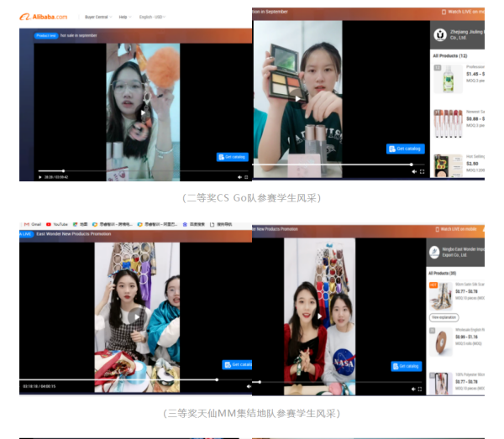
Task: Open the English-USD language selector
Action: [x=152, y=17]
